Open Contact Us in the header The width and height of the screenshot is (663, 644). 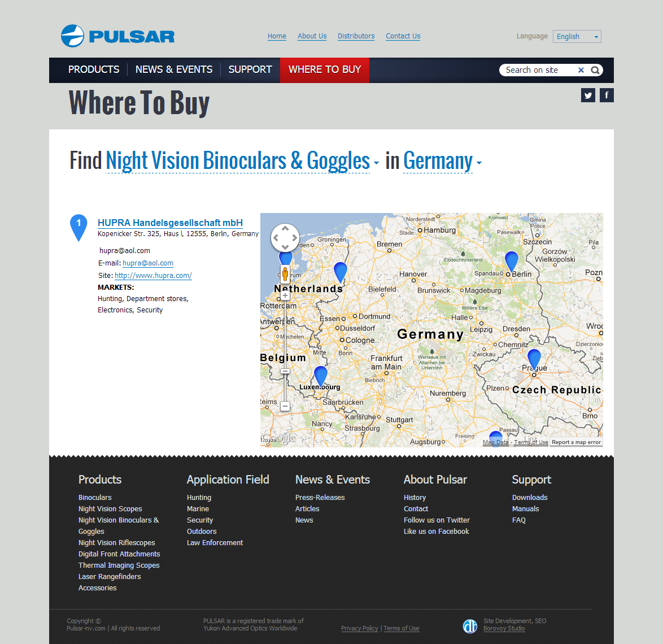[x=403, y=36]
